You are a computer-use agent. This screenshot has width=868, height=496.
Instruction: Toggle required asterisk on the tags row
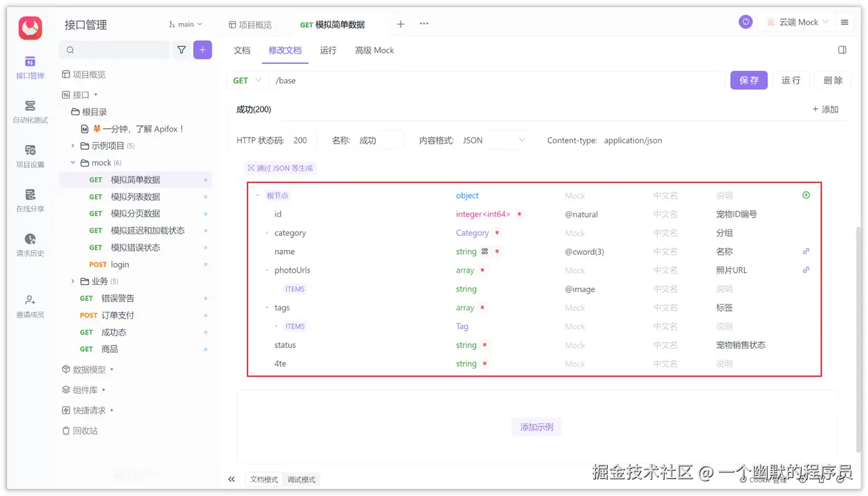click(x=482, y=308)
